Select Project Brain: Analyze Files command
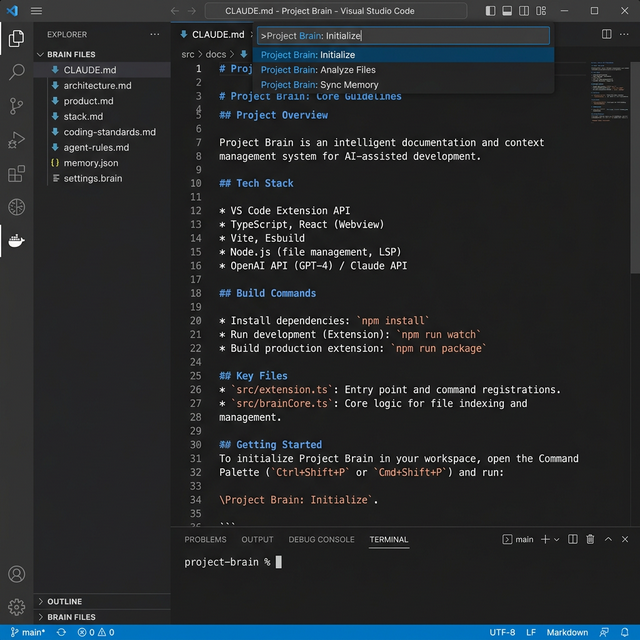 tap(403, 70)
